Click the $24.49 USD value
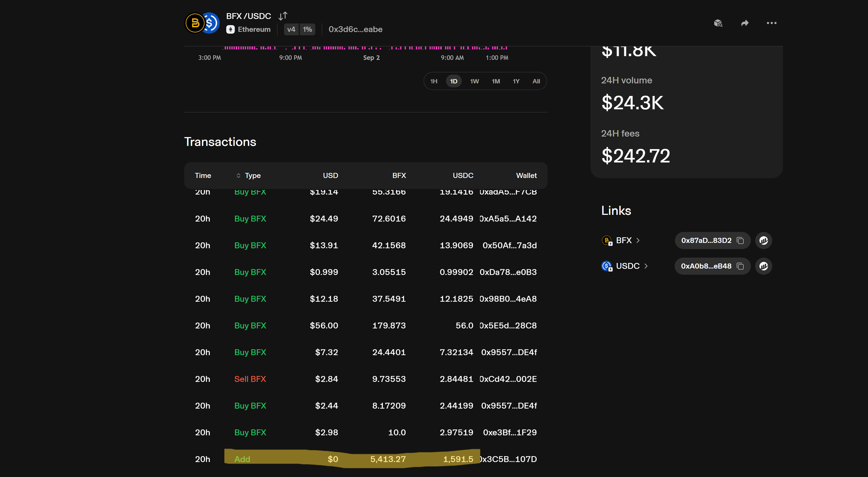Viewport: 868px width, 477px height. pyautogui.click(x=324, y=219)
